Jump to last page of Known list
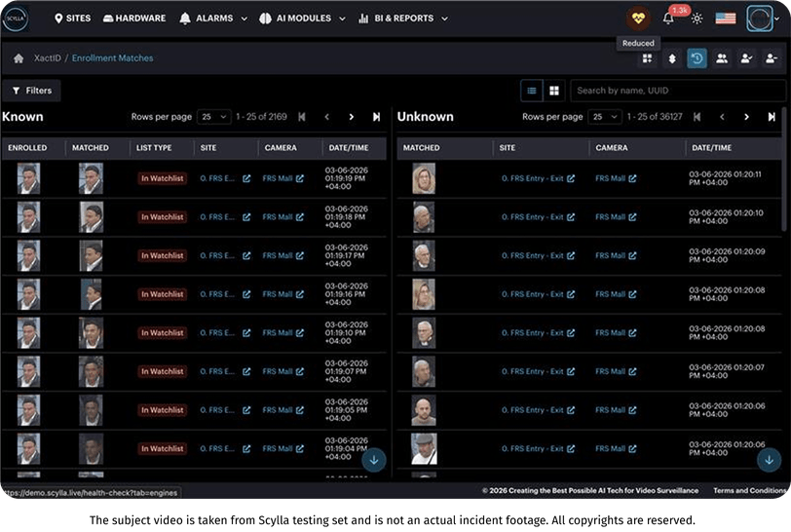Image resolution: width=791 pixels, height=532 pixels. click(x=376, y=117)
